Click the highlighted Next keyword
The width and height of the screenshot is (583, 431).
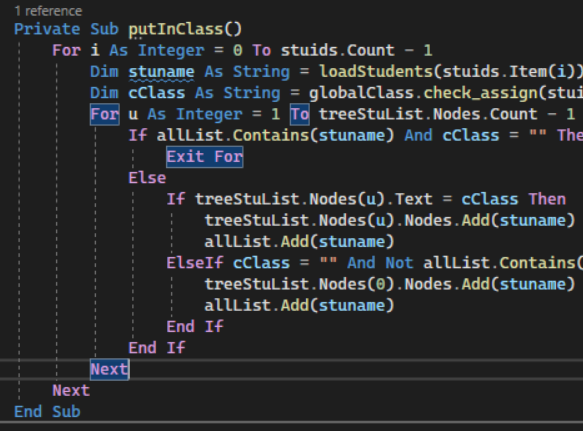[110, 370]
